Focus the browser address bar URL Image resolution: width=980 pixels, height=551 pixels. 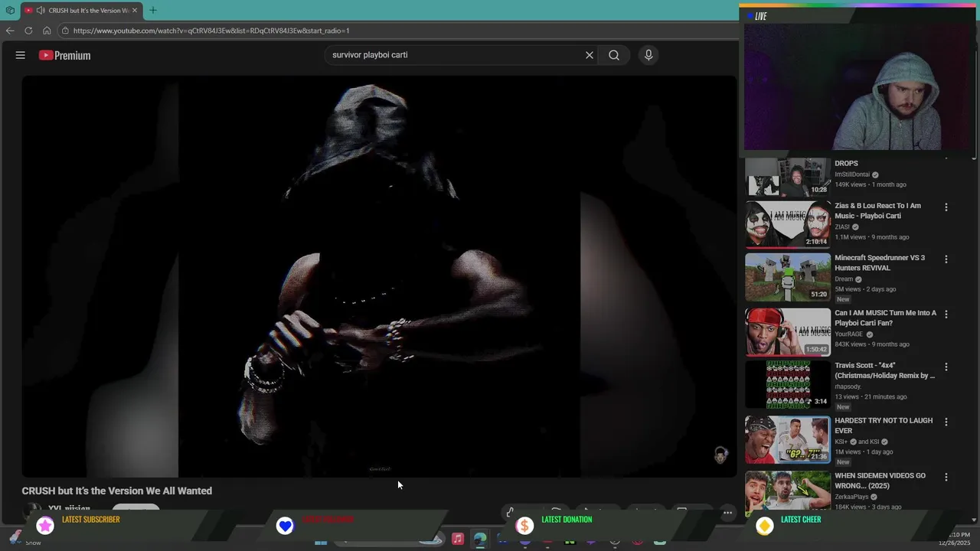point(211,31)
